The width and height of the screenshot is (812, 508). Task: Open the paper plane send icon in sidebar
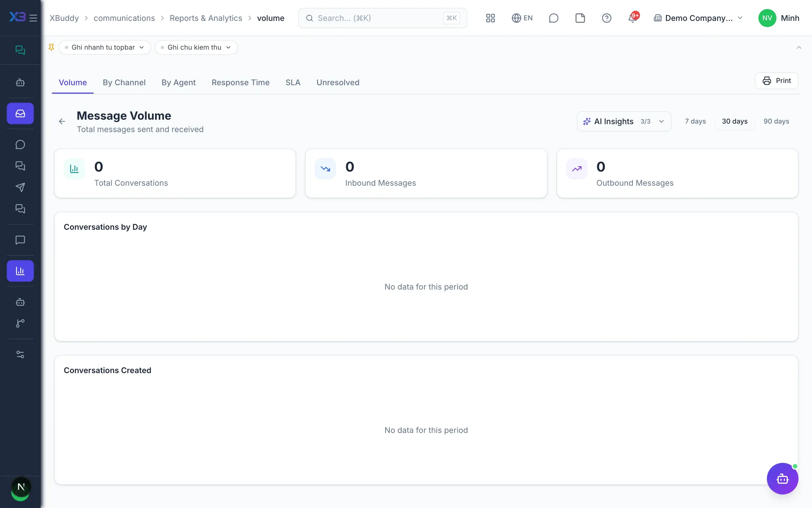tap(20, 187)
